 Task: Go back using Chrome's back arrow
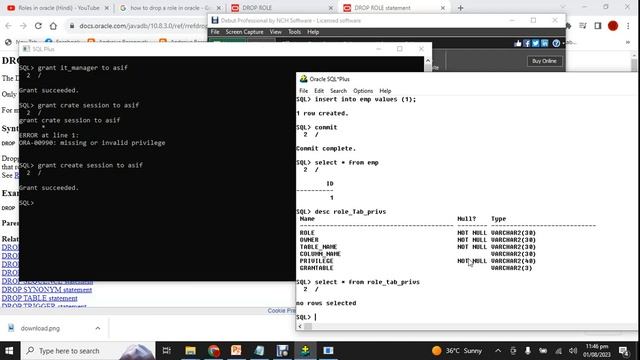9,26
